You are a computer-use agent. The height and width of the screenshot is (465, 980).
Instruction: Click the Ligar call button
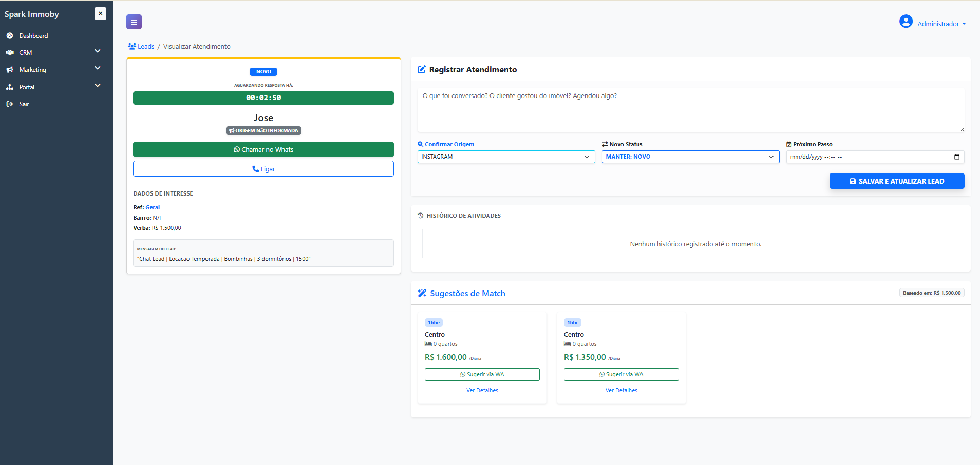coord(263,169)
